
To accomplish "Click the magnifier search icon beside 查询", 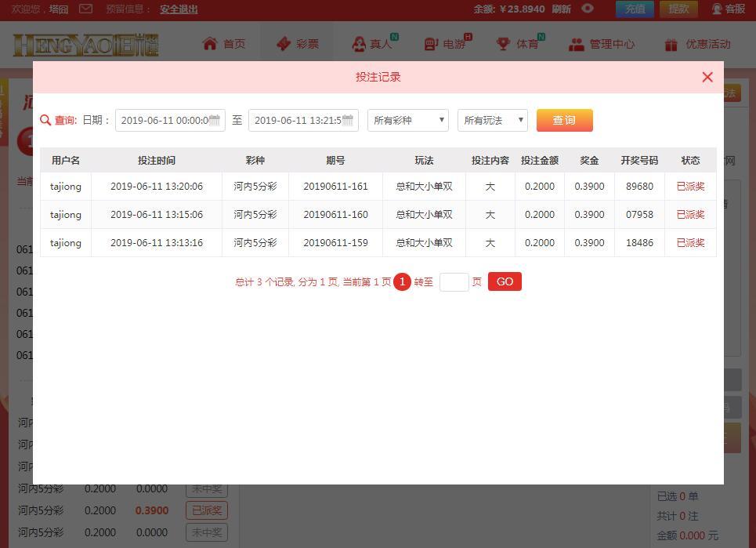I will coord(45,120).
